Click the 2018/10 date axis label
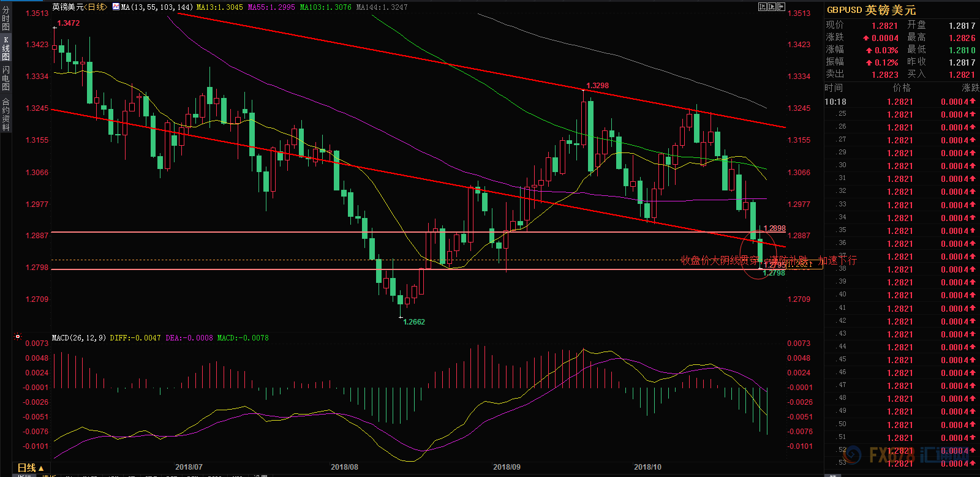Viewport: 980px width, 477px height. tap(647, 467)
